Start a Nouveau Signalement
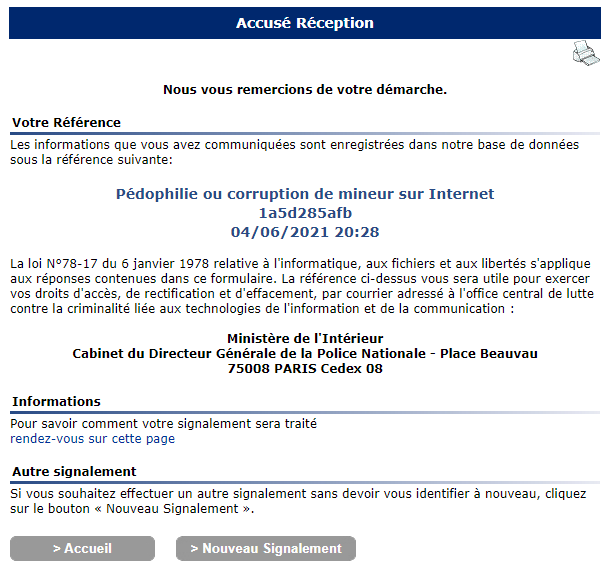 pos(266,548)
